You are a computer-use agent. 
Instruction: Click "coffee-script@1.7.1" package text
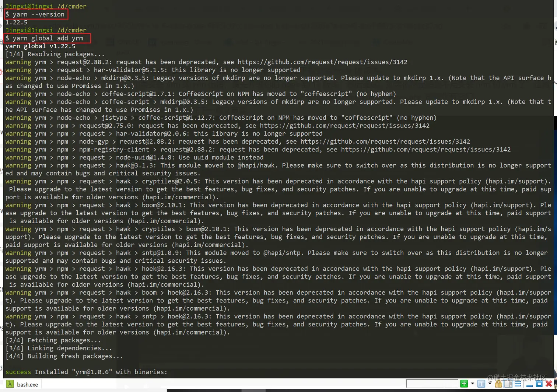136,94
